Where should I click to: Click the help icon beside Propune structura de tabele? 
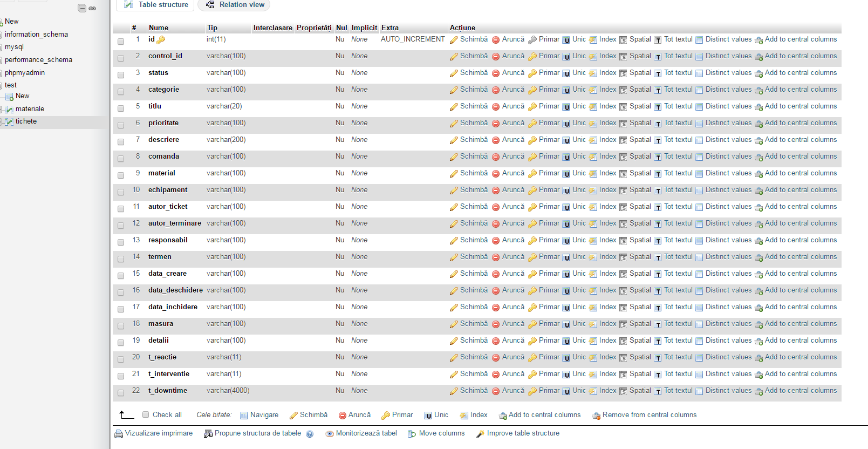tap(310, 434)
